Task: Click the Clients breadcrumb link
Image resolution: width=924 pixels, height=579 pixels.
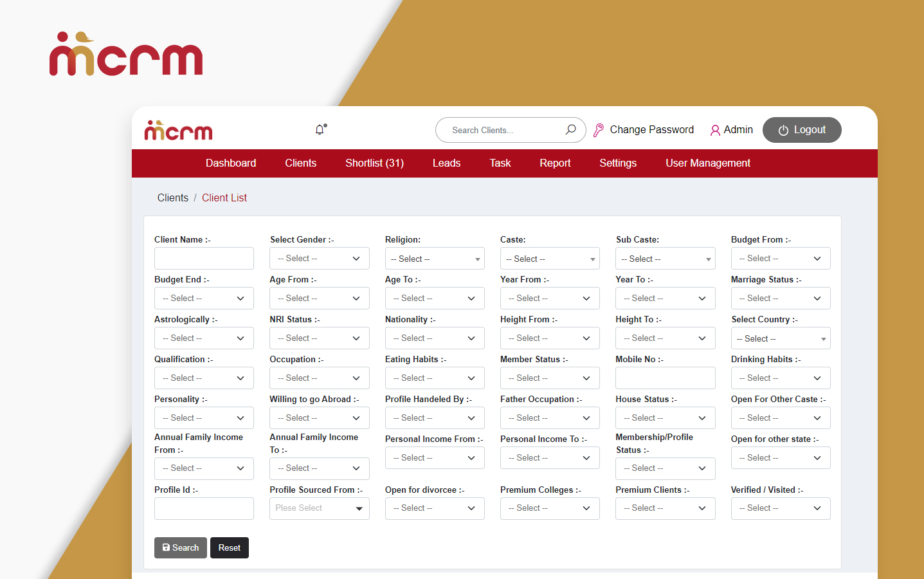Action: 173,198
